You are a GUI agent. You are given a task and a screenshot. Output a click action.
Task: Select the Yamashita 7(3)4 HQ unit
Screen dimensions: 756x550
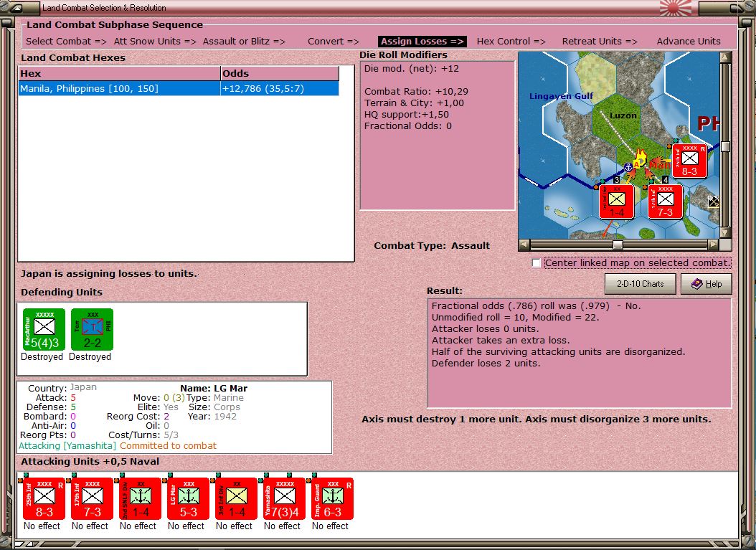pos(285,498)
